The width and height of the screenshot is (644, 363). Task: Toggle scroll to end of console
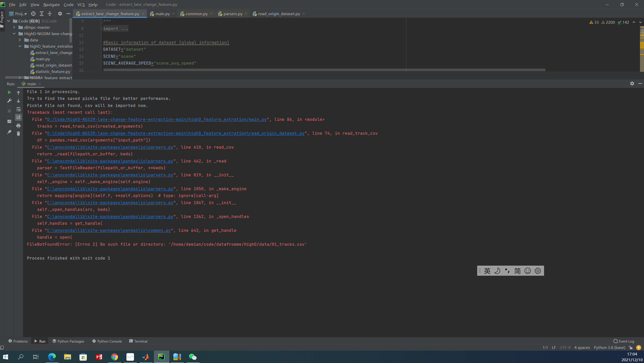(x=18, y=117)
